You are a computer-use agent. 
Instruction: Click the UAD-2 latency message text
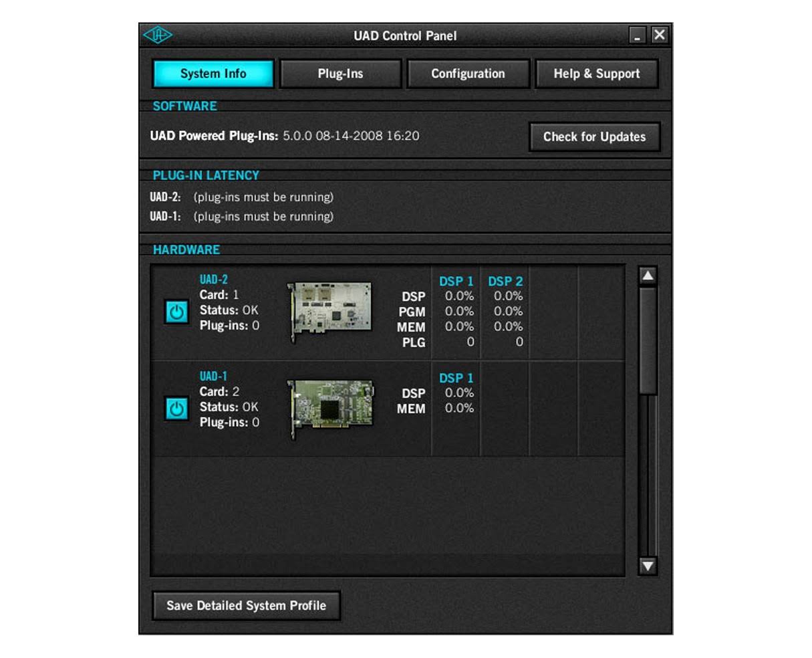[x=263, y=197]
